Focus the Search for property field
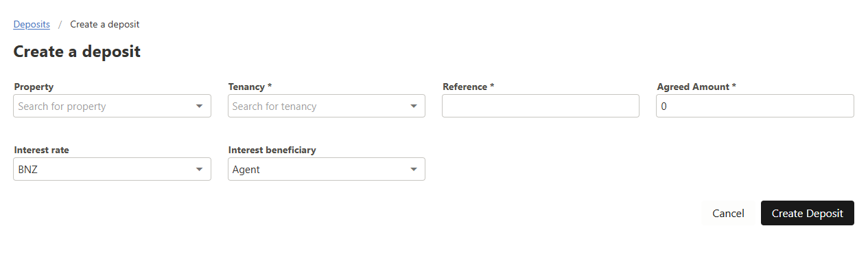868x259 pixels. (x=112, y=106)
